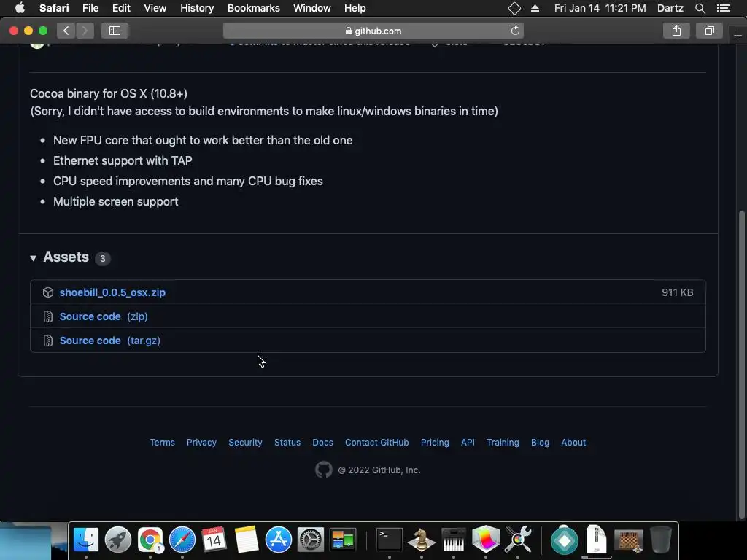The image size is (747, 560).
Task: Open Notification Center list icon
Action: pyautogui.click(x=724, y=8)
